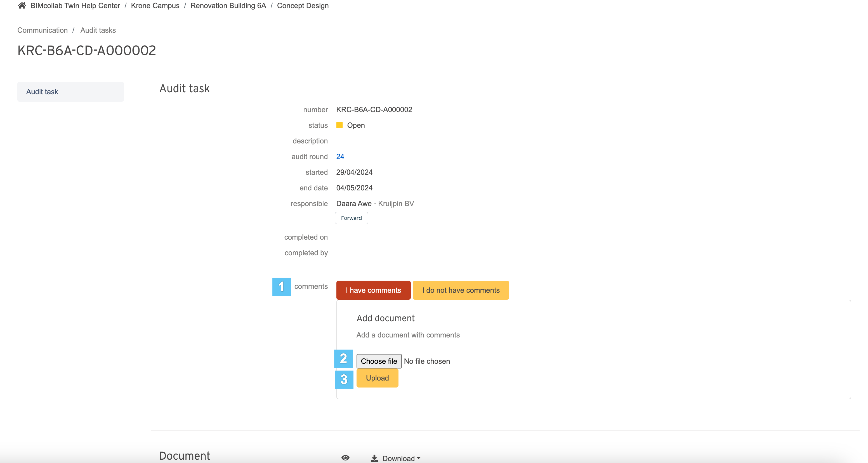
Task: Click the page title KRC-B6A-CD-A000002
Action: tap(87, 51)
